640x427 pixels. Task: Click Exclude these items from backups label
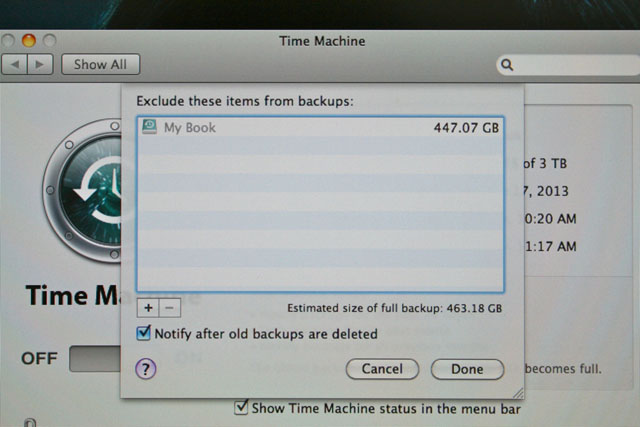(245, 101)
